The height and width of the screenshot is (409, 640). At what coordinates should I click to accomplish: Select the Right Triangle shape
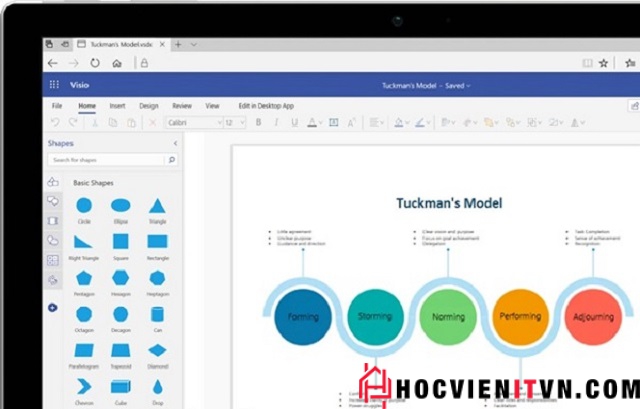(x=84, y=242)
